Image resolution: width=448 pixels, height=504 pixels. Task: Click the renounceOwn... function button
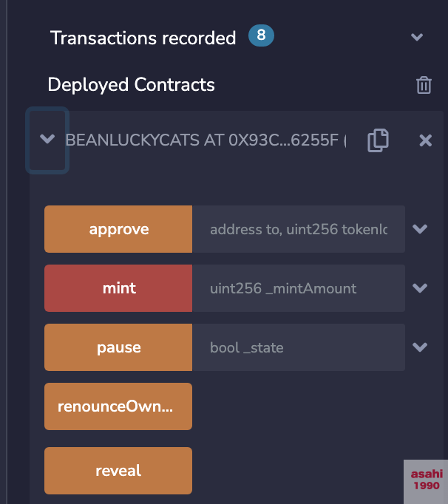pyautogui.click(x=118, y=406)
